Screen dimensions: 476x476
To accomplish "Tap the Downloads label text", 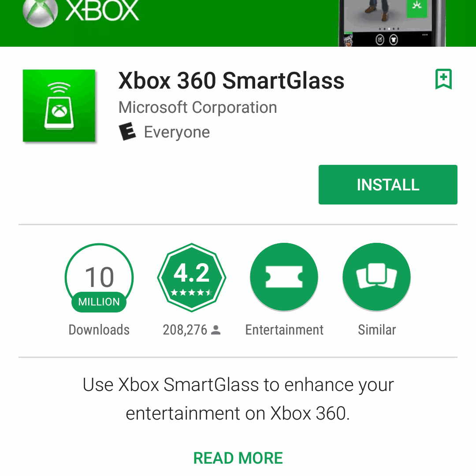I will [99, 330].
